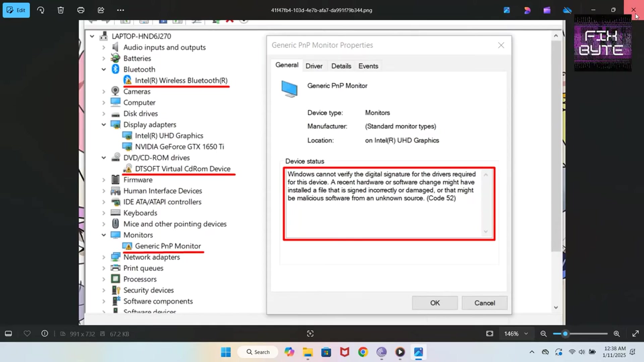Viewport: 644px width, 362px height.
Task: Click the zoom in magnifier icon
Action: coord(616,334)
